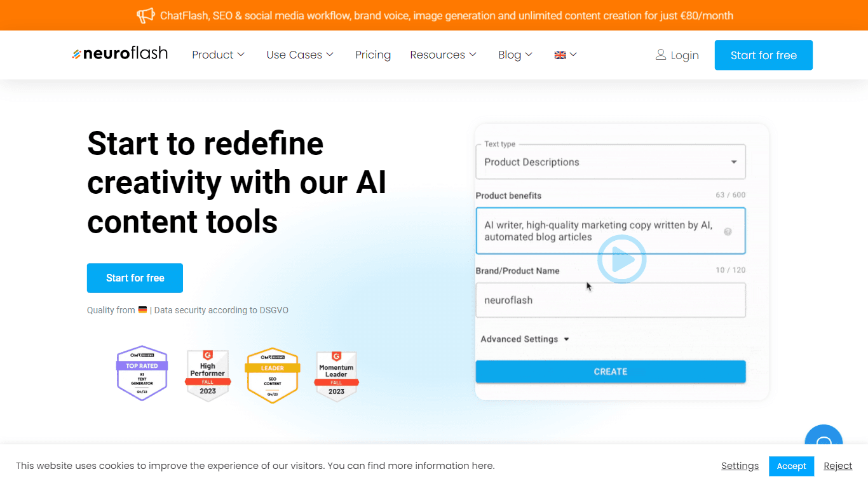This screenshot has height=488, width=868.
Task: Click the hero Start for free button
Action: coord(135,278)
